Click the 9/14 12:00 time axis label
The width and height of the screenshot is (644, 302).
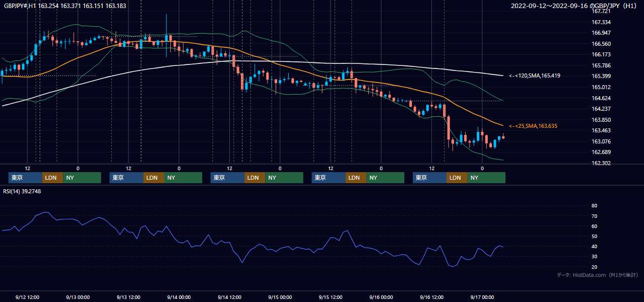[229, 297]
